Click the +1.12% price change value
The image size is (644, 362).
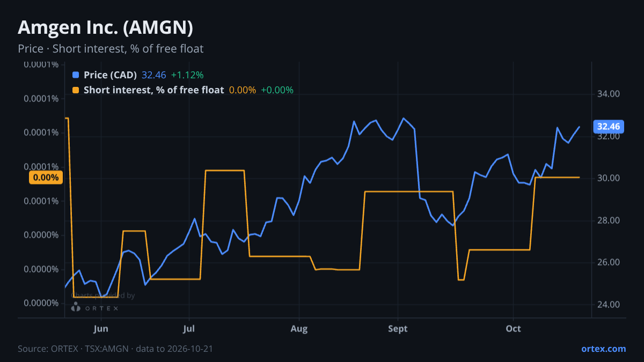[x=187, y=75]
